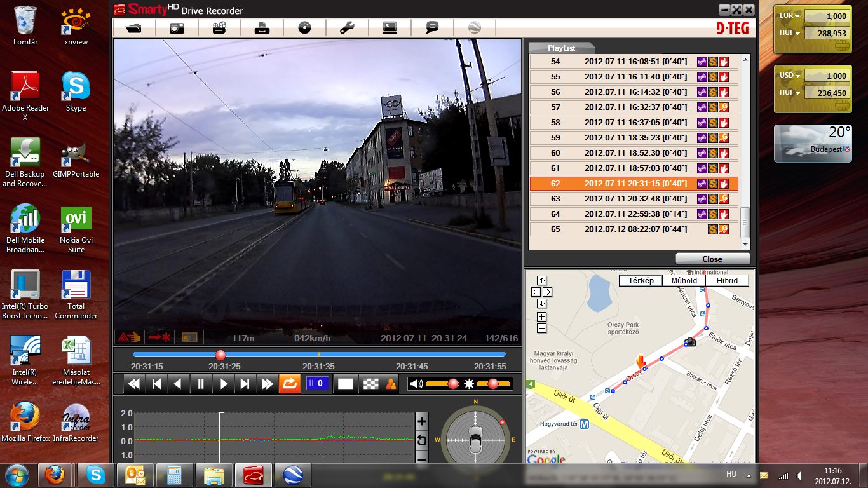Image resolution: width=868 pixels, height=488 pixels.
Task: Click the volume slider knob
Action: [x=453, y=384]
